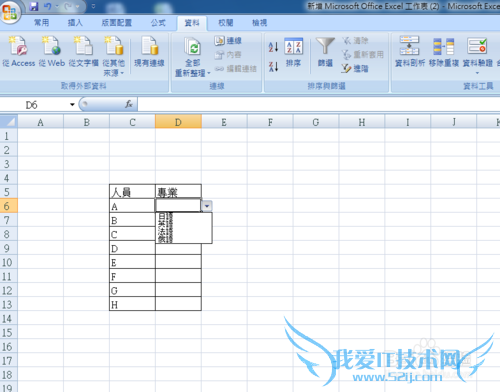Expand Customize Quick Access Toolbar
The width and height of the screenshot is (500, 392).
93,6
